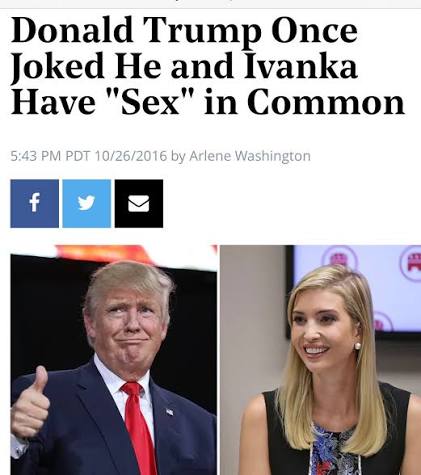Image resolution: width=421 pixels, height=475 pixels.
Task: Click the 10/26/2016 date in byline
Action: [131, 156]
